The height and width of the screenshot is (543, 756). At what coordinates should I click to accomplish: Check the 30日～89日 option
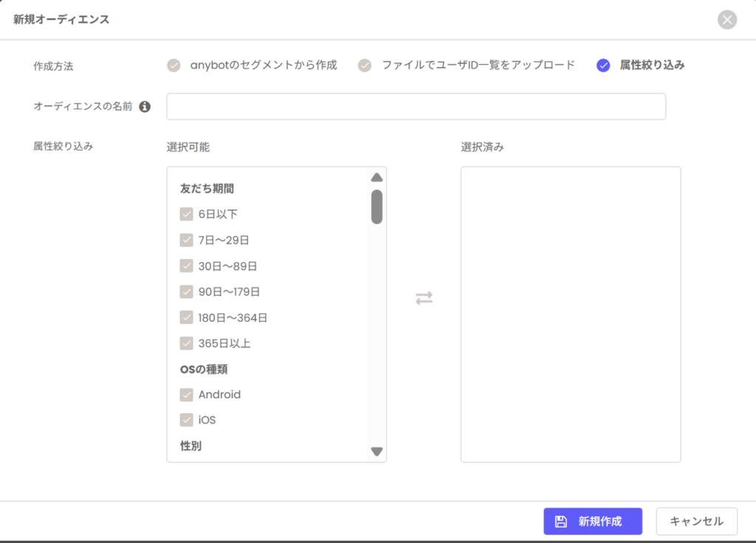coord(187,266)
